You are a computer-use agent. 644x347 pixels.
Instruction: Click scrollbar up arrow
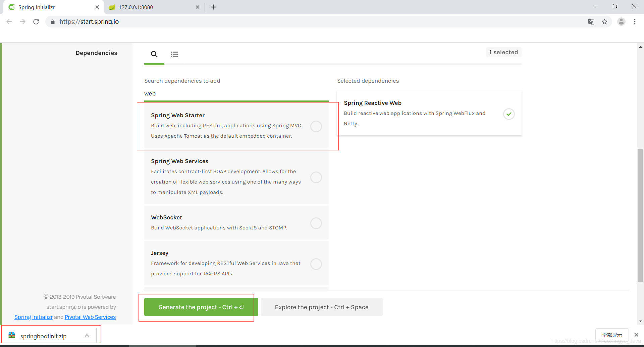pos(640,47)
